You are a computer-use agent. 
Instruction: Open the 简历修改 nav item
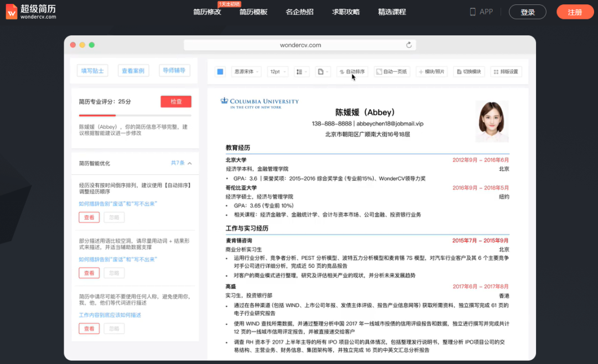[x=207, y=12]
